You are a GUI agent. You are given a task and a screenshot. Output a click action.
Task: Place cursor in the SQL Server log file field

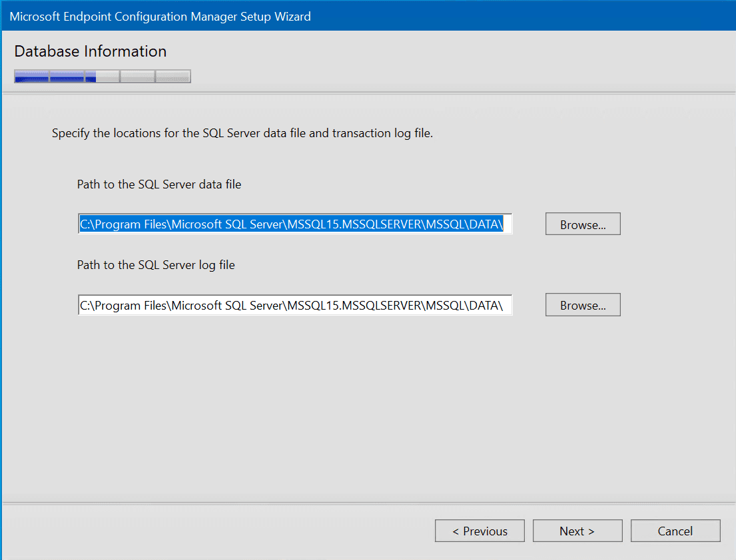point(293,304)
